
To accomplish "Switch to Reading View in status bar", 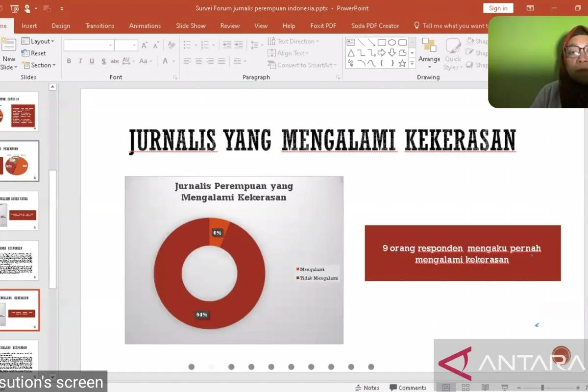I will [485, 388].
